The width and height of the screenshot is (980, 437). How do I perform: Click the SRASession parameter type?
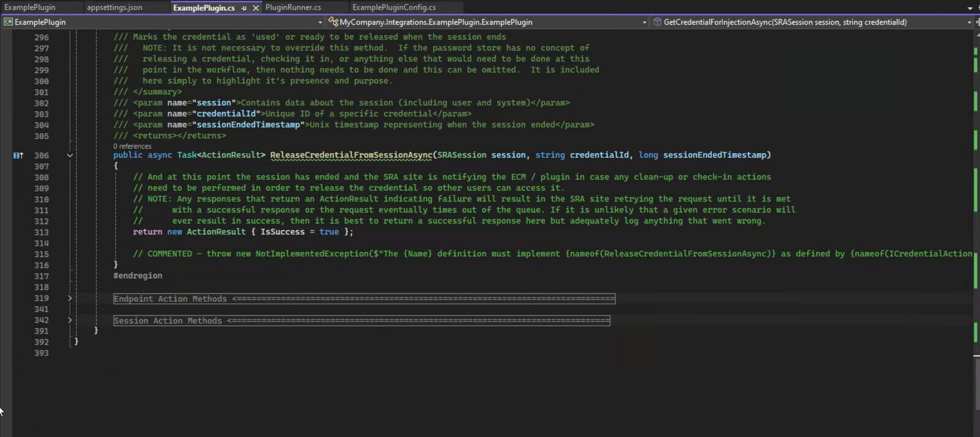(x=461, y=155)
